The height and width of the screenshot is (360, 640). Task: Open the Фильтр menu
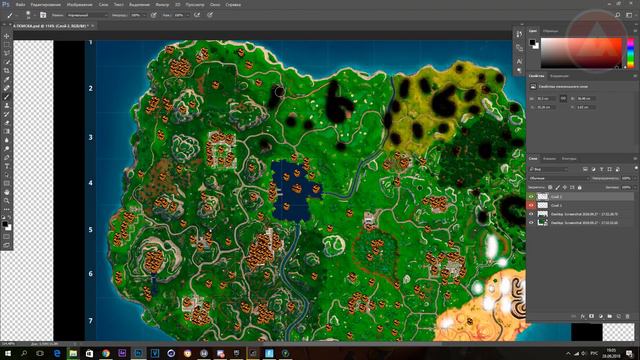tap(162, 5)
